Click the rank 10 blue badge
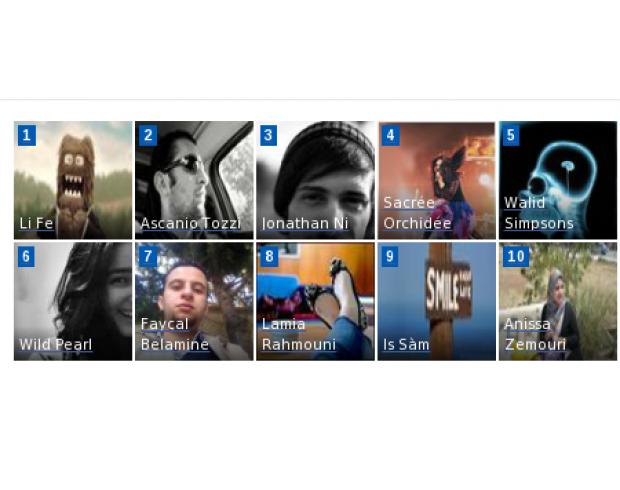The width and height of the screenshot is (620, 490). point(516,256)
